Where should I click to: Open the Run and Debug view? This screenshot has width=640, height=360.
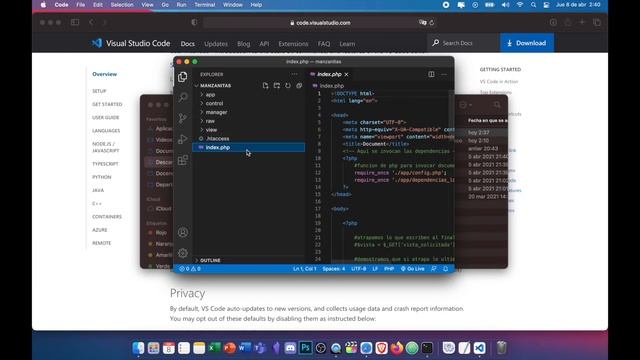click(182, 139)
